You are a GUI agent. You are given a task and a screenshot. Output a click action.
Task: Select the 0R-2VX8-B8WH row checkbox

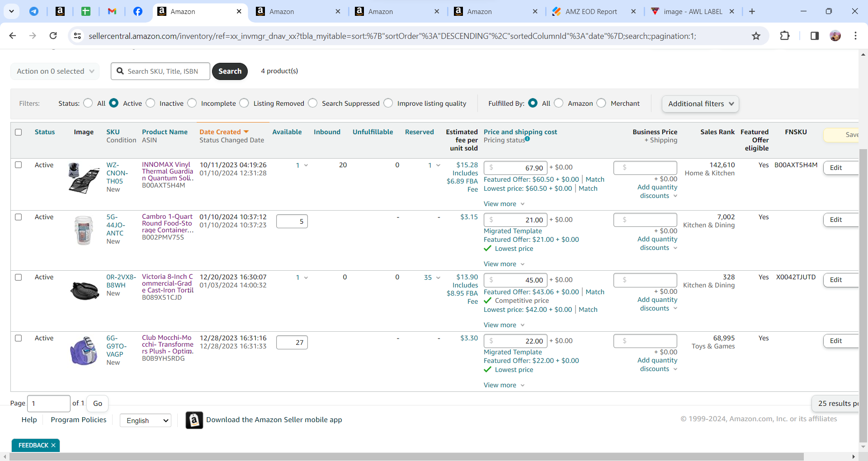[x=19, y=277]
